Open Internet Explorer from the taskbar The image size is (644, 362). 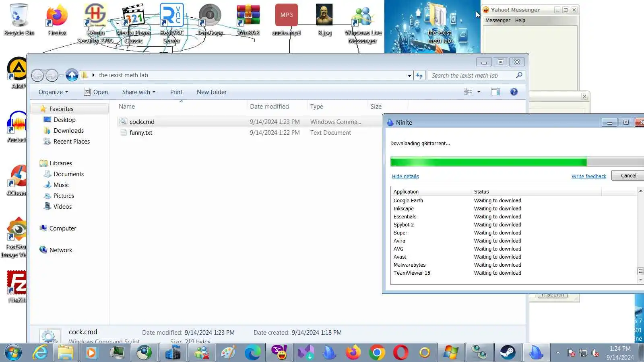(40, 353)
